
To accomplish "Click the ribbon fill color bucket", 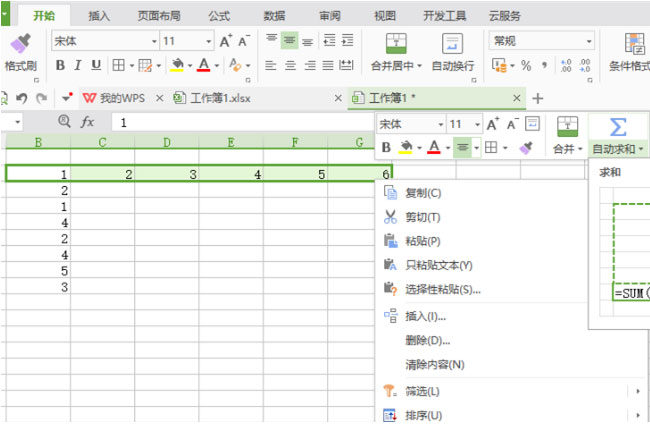I will click(177, 65).
